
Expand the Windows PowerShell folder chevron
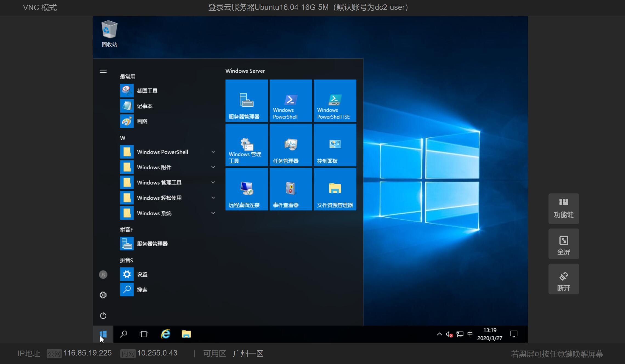click(213, 152)
